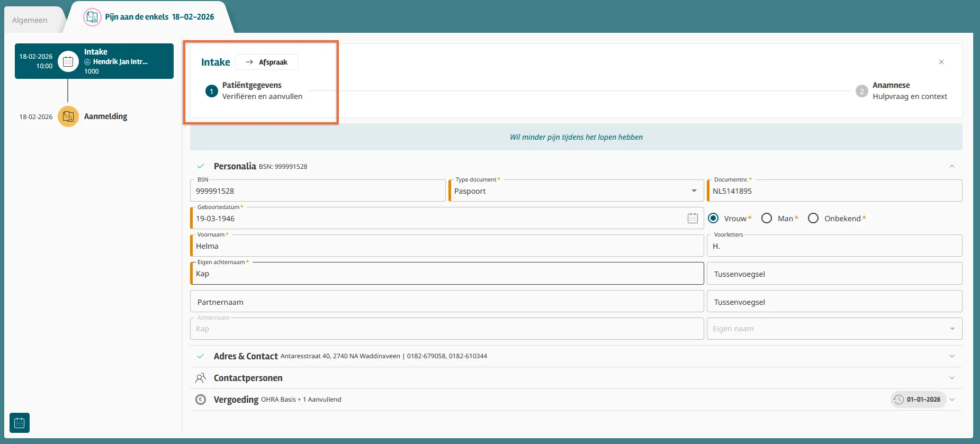Viewport: 980px width, 444px height.
Task: Click the Contactpersonen people icon
Action: (x=201, y=378)
